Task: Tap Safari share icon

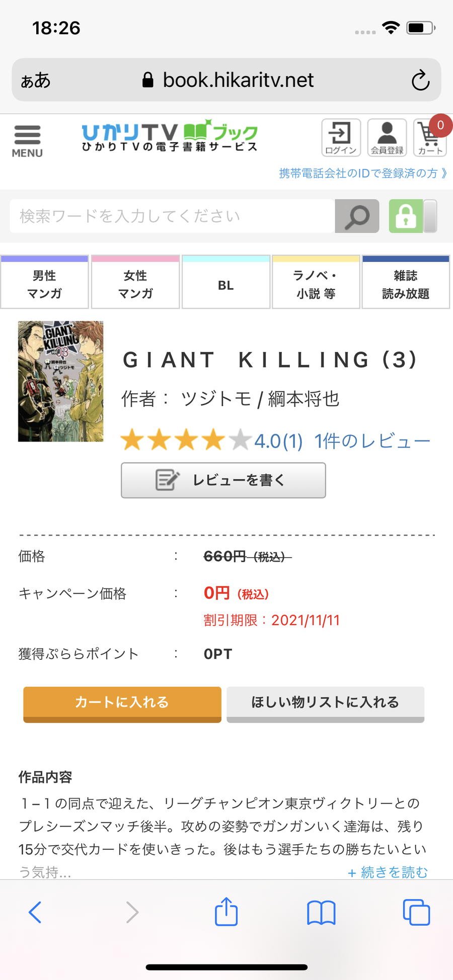Action: click(x=226, y=912)
